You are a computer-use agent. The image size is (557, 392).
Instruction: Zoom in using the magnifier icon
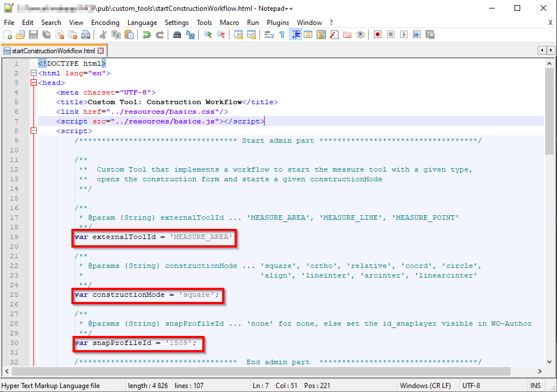click(x=209, y=35)
